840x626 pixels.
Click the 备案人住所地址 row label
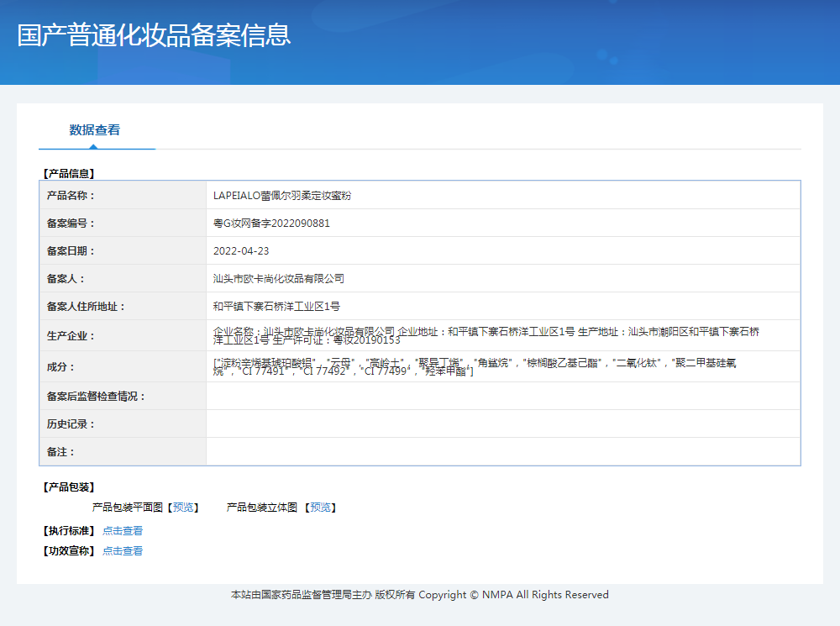point(86,307)
